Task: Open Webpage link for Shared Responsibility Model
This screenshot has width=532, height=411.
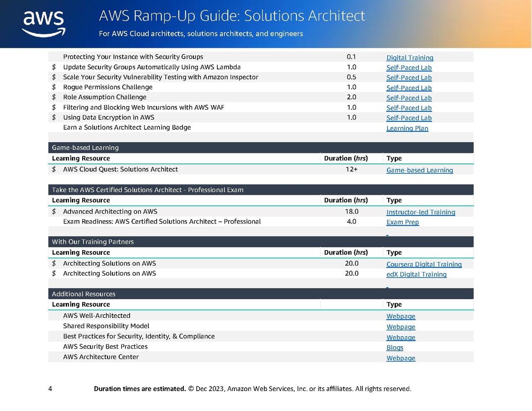Action: [x=401, y=327]
